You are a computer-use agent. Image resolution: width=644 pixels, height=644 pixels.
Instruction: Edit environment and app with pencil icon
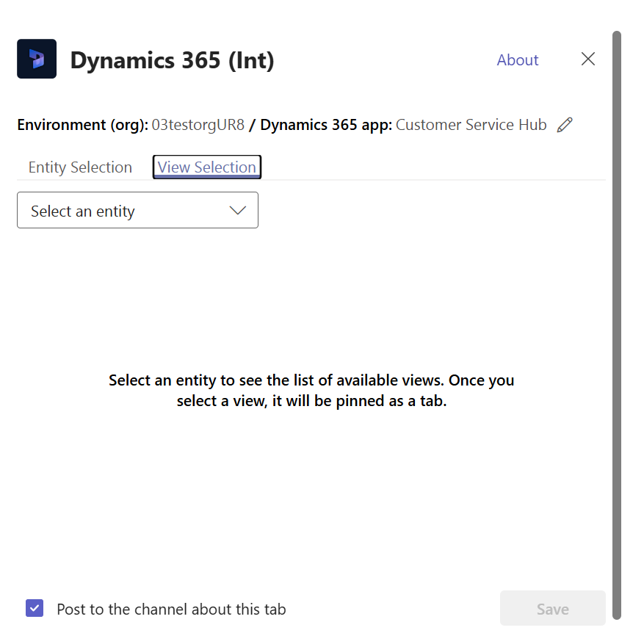(565, 125)
